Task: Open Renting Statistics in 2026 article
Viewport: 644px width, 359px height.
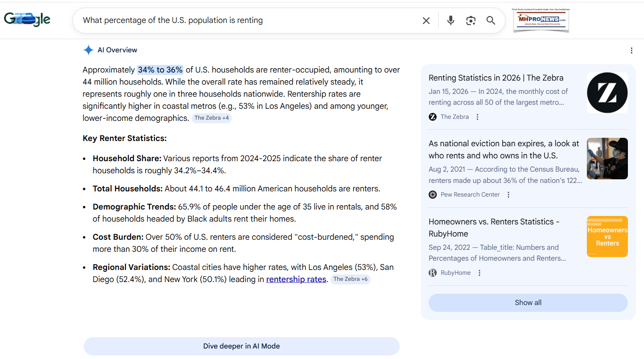Action: coord(496,78)
